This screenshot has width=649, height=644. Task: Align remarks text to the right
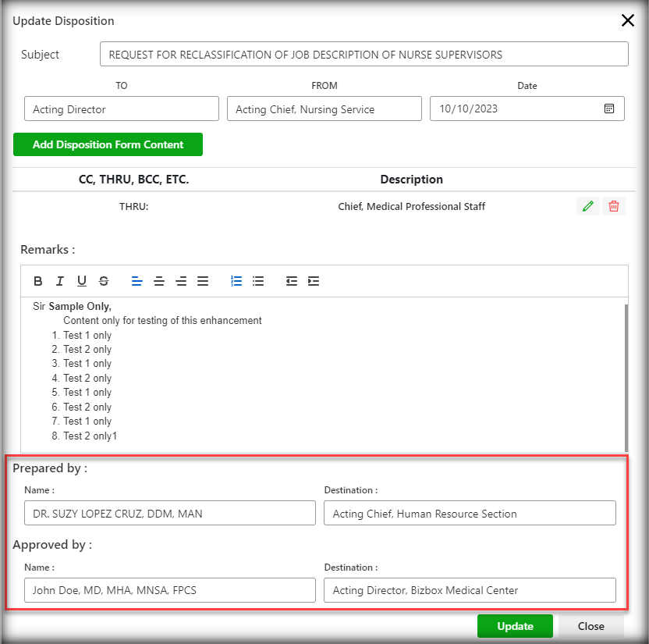coord(181,281)
